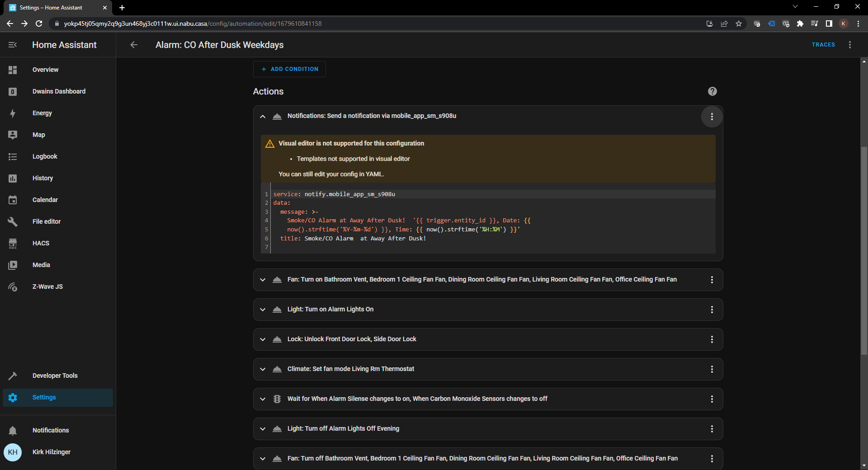
Task: Collapse the sidebar using the hamburger toggle
Action: 12,45
